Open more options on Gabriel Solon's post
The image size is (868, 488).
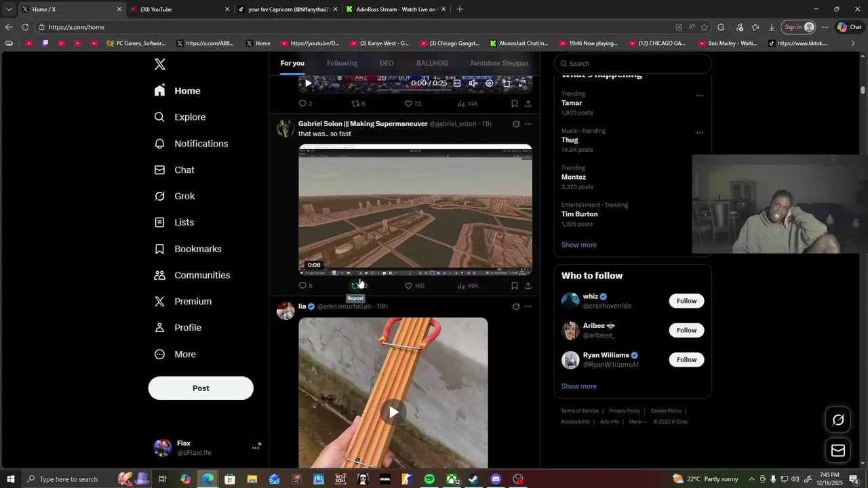pyautogui.click(x=528, y=124)
